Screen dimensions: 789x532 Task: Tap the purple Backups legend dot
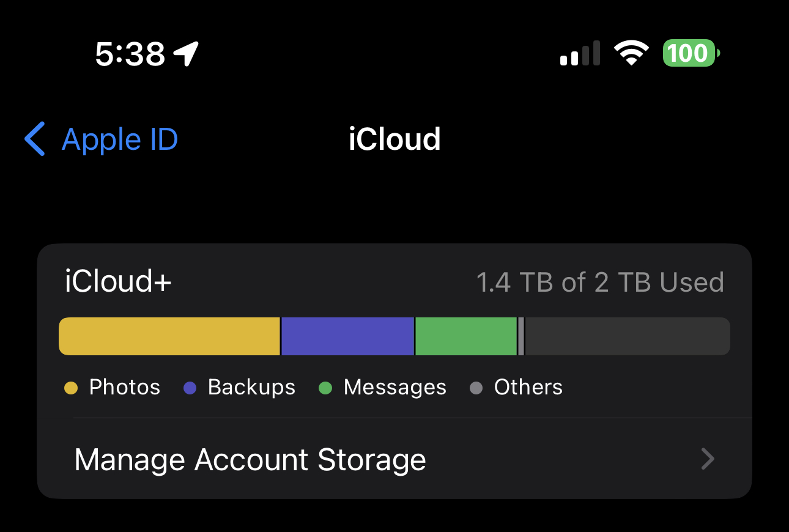[190, 388]
